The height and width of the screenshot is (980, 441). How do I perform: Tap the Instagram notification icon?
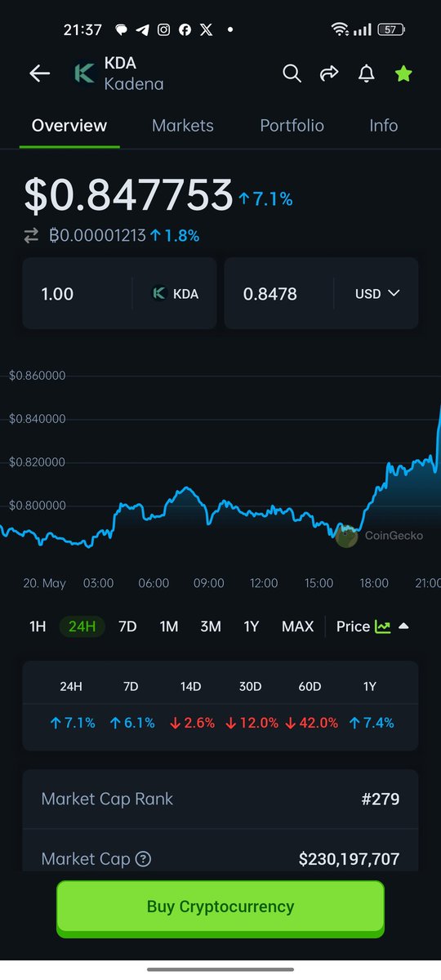coord(164,29)
